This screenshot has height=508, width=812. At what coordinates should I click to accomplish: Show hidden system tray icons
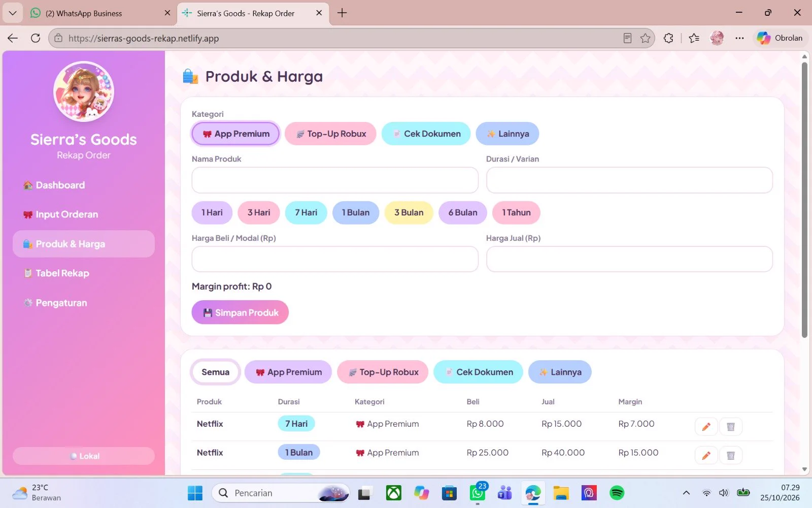point(686,493)
